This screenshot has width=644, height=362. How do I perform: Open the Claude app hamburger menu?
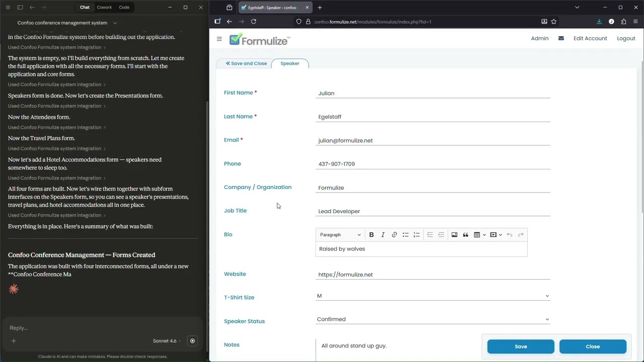point(7,7)
